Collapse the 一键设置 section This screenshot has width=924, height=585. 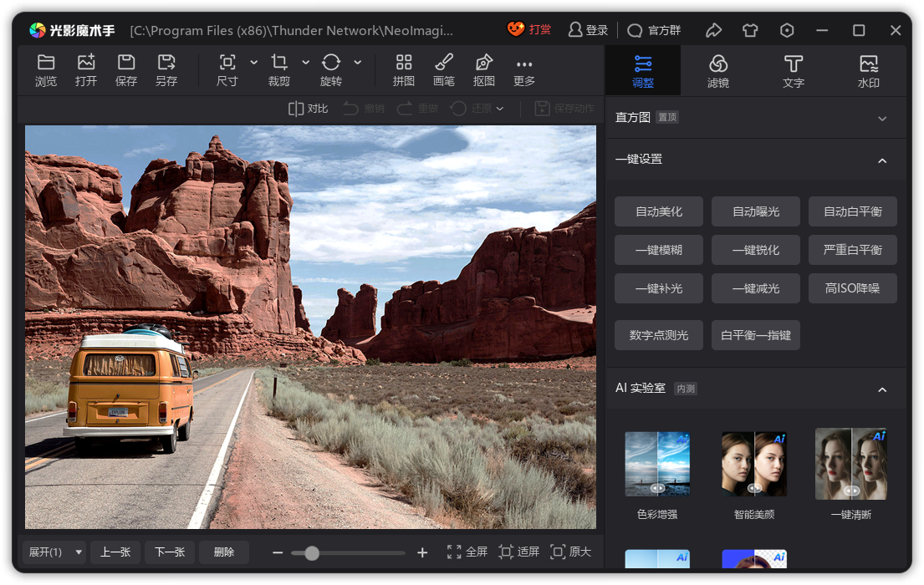coord(882,160)
